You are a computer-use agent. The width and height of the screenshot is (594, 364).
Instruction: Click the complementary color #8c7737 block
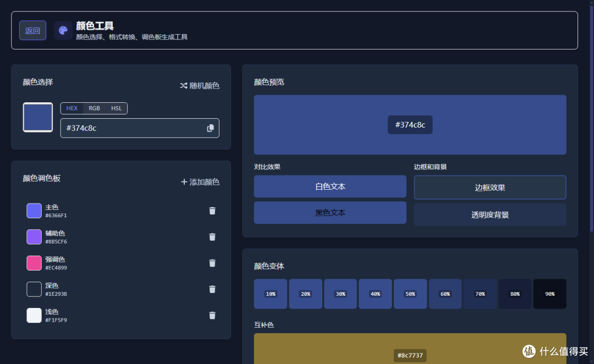(410, 349)
